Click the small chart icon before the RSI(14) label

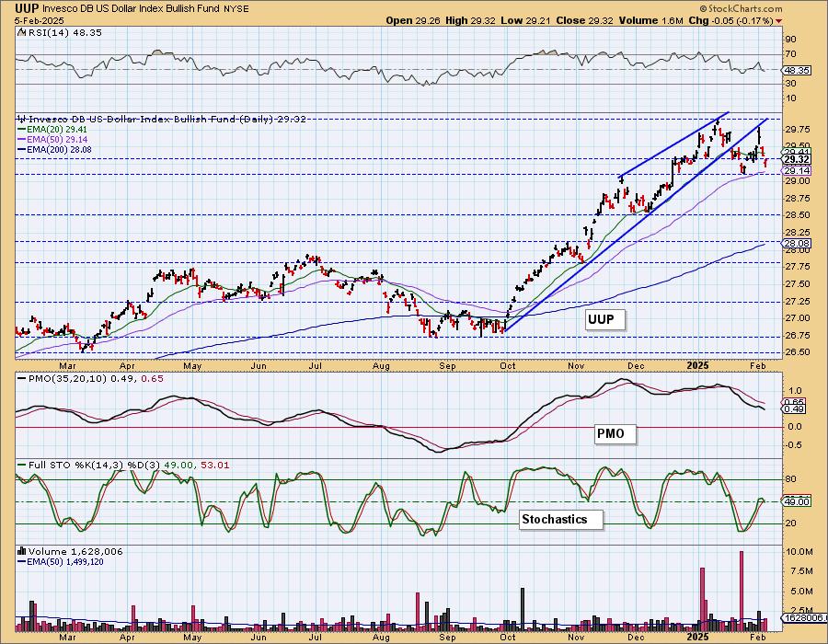point(20,32)
